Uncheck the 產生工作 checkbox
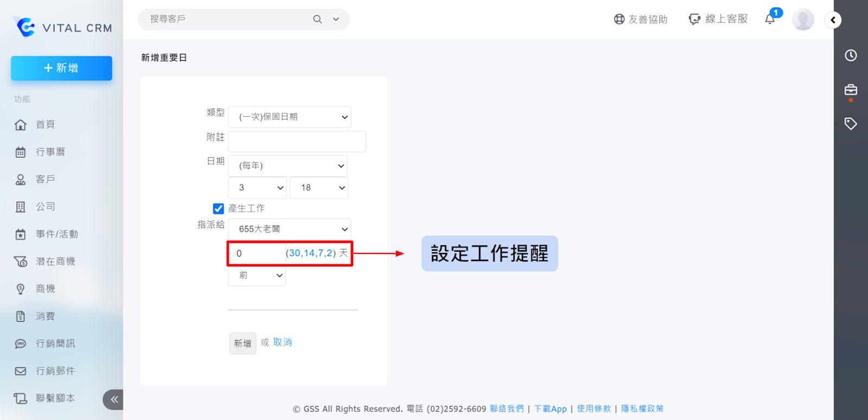Image resolution: width=868 pixels, height=420 pixels. (x=219, y=209)
